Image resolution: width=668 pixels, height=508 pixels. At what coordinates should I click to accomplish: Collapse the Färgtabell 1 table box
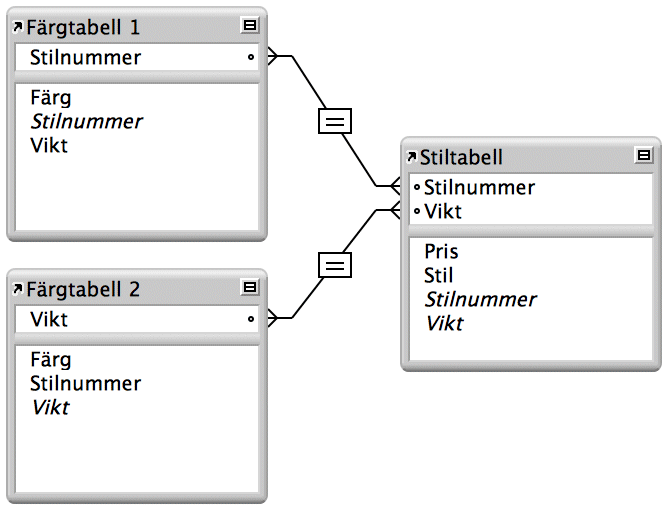(x=250, y=25)
